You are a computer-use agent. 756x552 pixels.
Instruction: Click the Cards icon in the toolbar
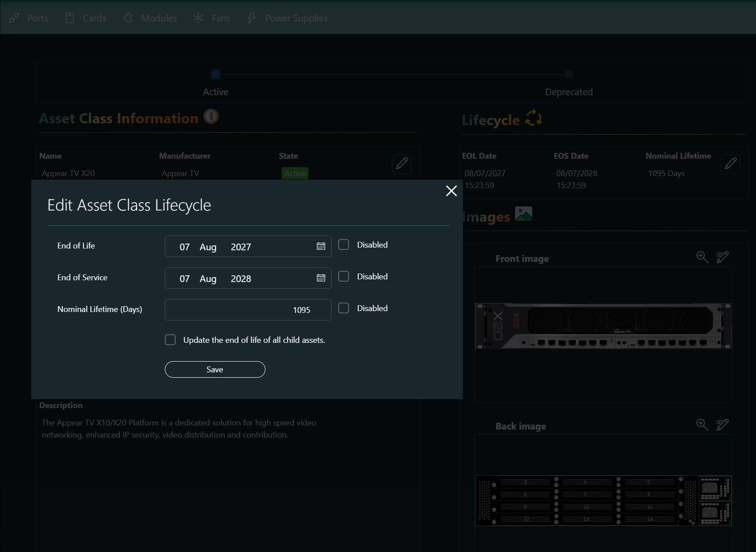70,17
